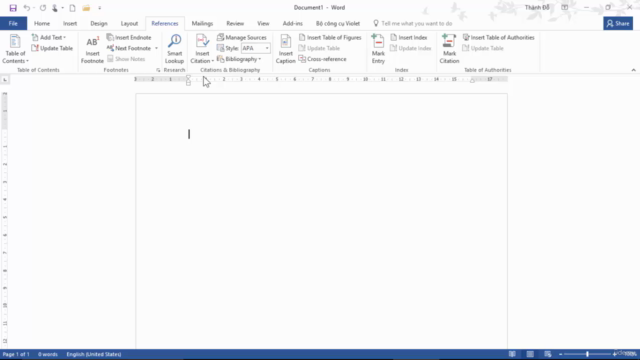The height and width of the screenshot is (360, 640).
Task: Expand the Add Text dropdown
Action: 64,38
